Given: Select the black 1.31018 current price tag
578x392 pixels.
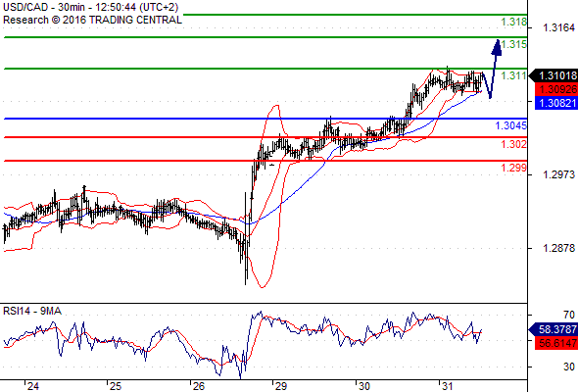Looking at the screenshot, I should (554, 75).
